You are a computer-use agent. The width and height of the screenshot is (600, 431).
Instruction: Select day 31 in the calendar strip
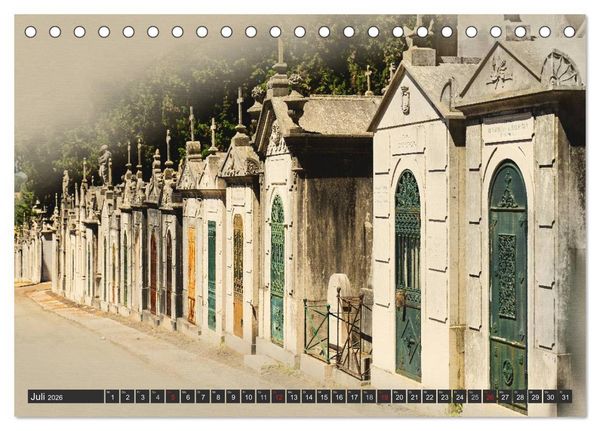pos(566,397)
